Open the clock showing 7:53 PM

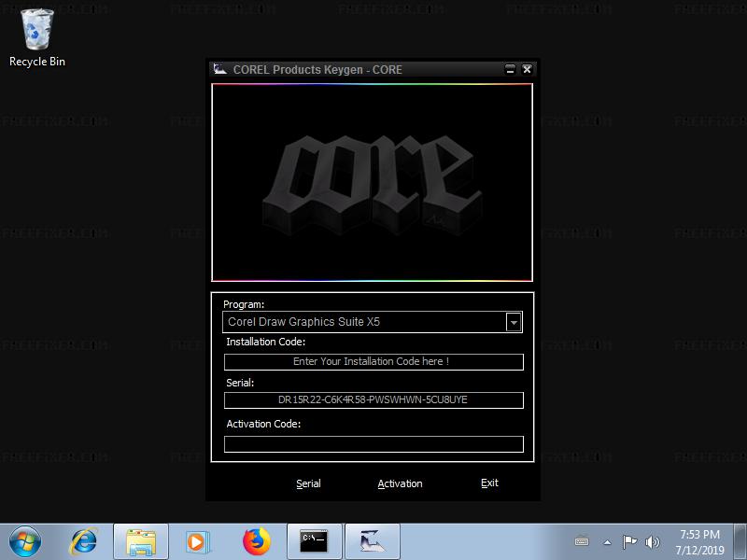699,542
